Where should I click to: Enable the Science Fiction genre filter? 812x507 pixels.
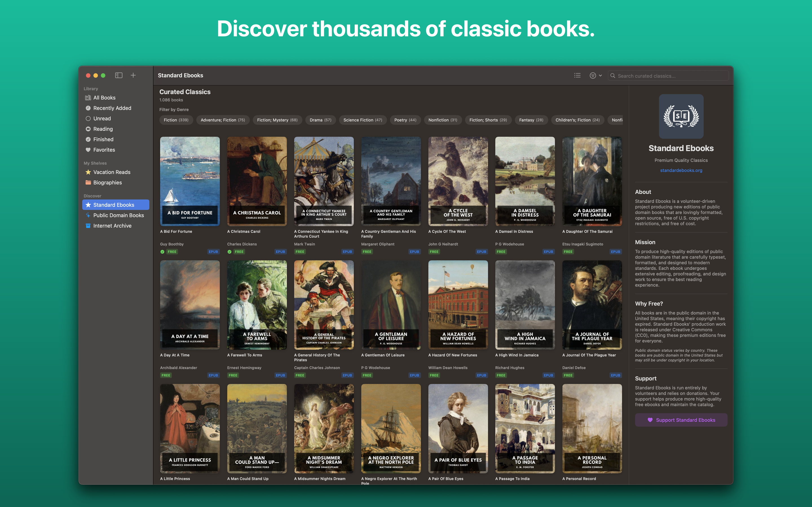pos(362,120)
